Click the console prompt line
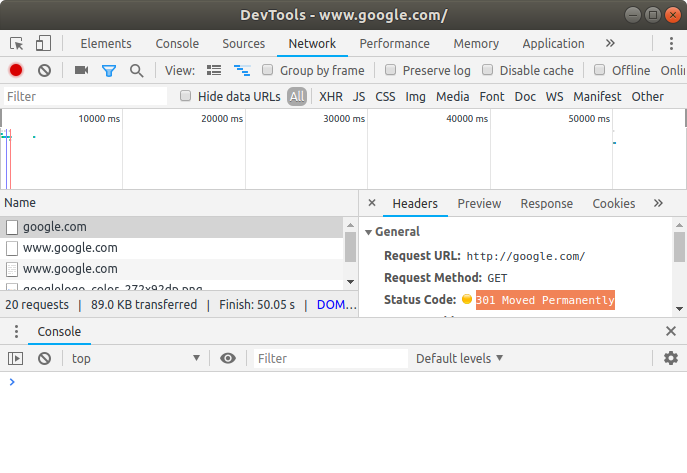The height and width of the screenshot is (473, 687). click(x=344, y=382)
